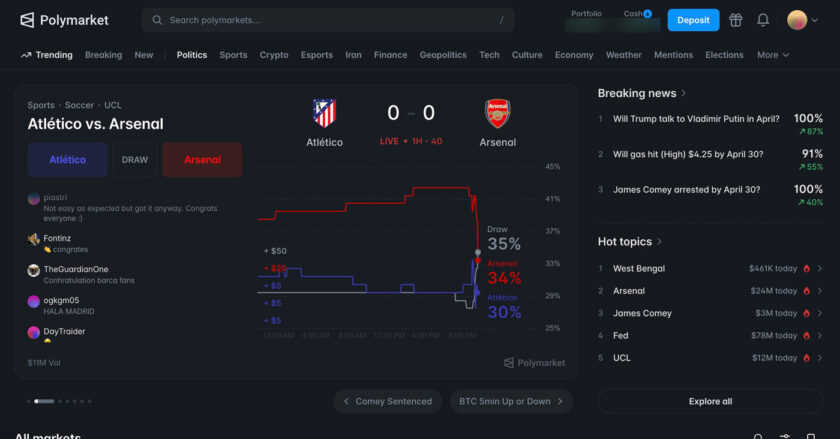Select the Atlético outcome button

pos(67,160)
